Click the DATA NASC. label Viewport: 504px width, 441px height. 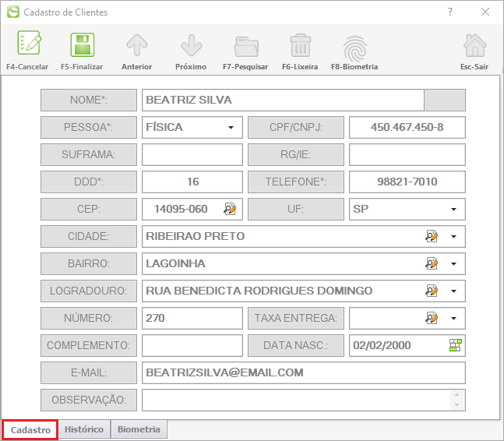click(x=296, y=345)
